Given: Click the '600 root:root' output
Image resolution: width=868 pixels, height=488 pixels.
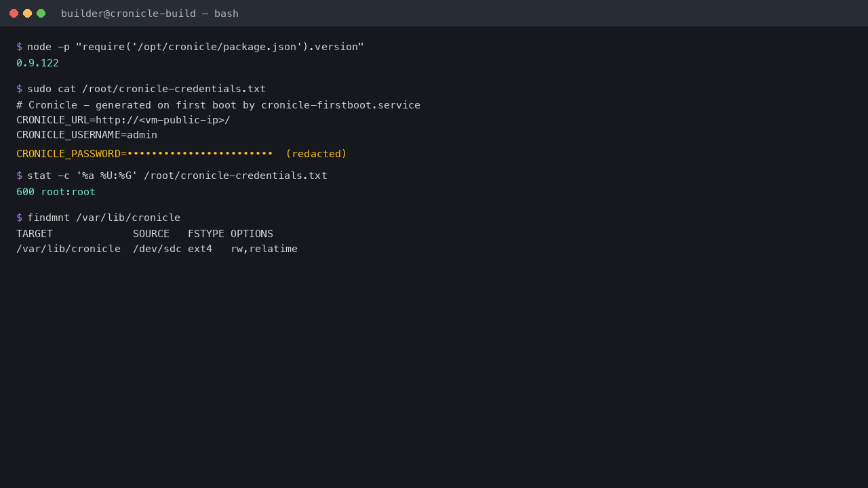Looking at the screenshot, I should click(x=56, y=192).
